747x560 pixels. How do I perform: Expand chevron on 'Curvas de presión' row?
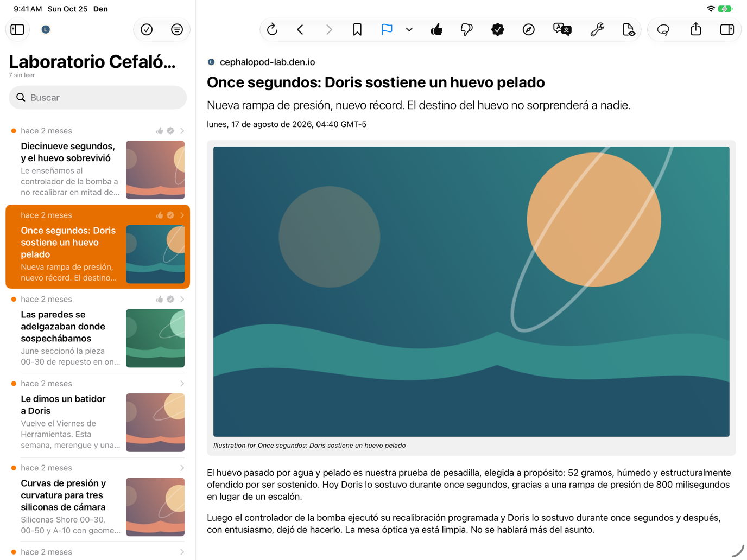182,468
